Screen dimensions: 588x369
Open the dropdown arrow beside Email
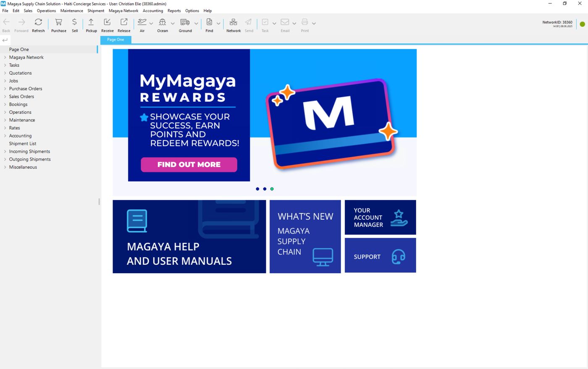click(x=294, y=24)
